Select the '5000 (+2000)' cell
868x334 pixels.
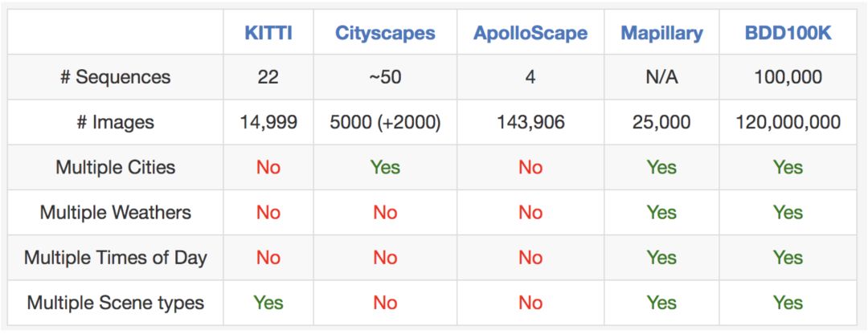[385, 122]
